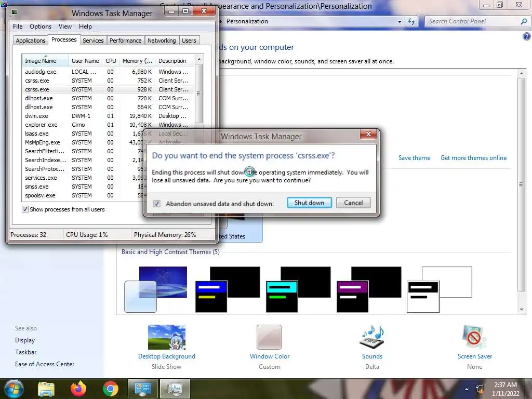Screen dimensions: 532x399
Task: Click Get more themes online link
Action: click(x=473, y=158)
